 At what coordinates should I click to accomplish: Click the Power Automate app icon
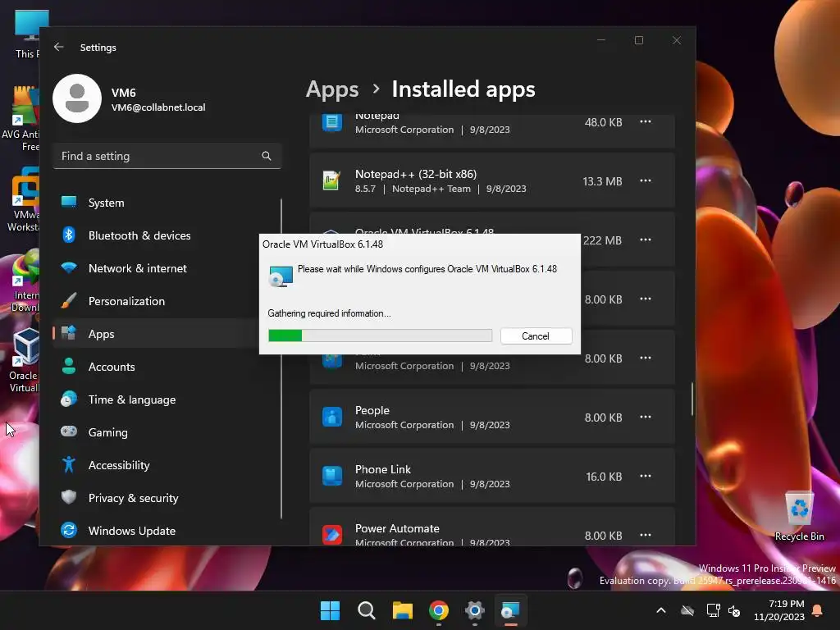tap(331, 535)
